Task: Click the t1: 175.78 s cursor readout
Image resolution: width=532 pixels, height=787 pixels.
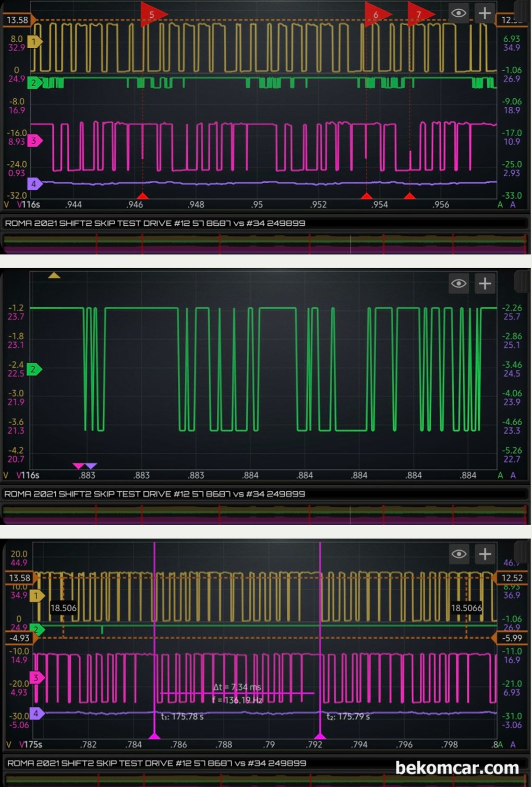Action: tap(182, 717)
